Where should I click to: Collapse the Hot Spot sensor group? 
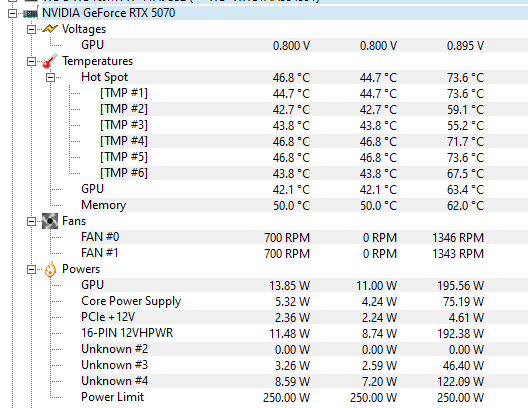(50, 77)
